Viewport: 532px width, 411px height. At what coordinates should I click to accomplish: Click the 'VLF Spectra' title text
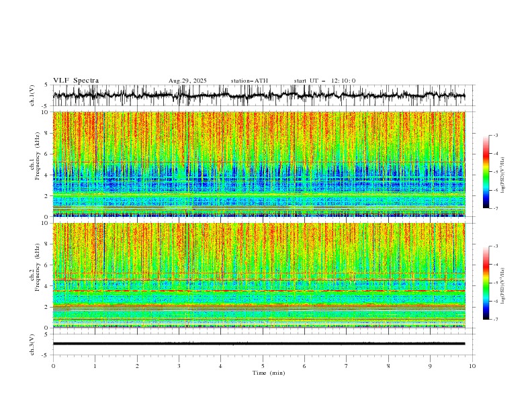[x=76, y=81]
